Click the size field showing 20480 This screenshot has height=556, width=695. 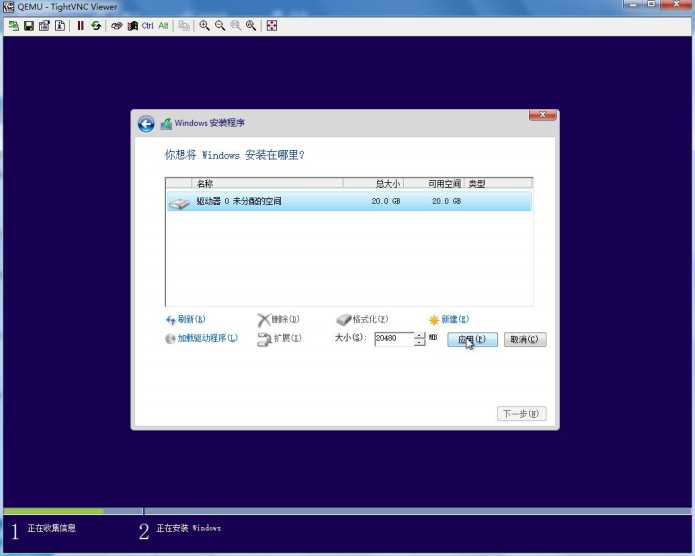(x=394, y=339)
